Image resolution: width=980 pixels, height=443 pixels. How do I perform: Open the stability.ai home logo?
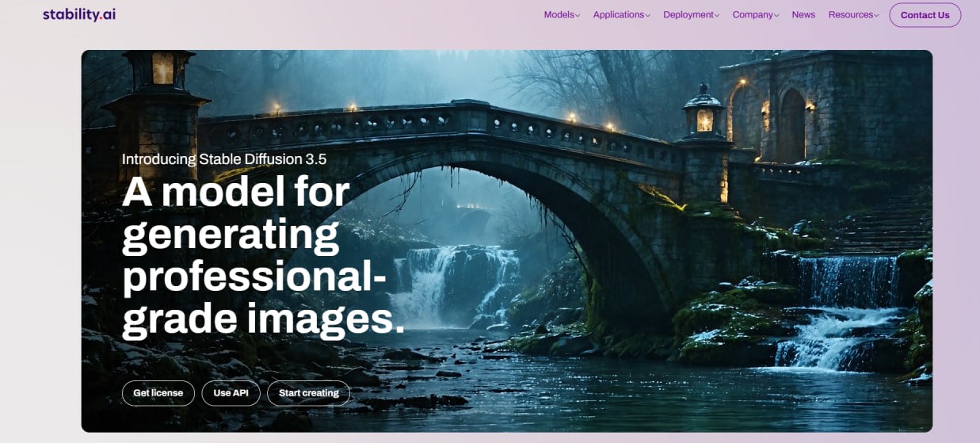coord(79,14)
